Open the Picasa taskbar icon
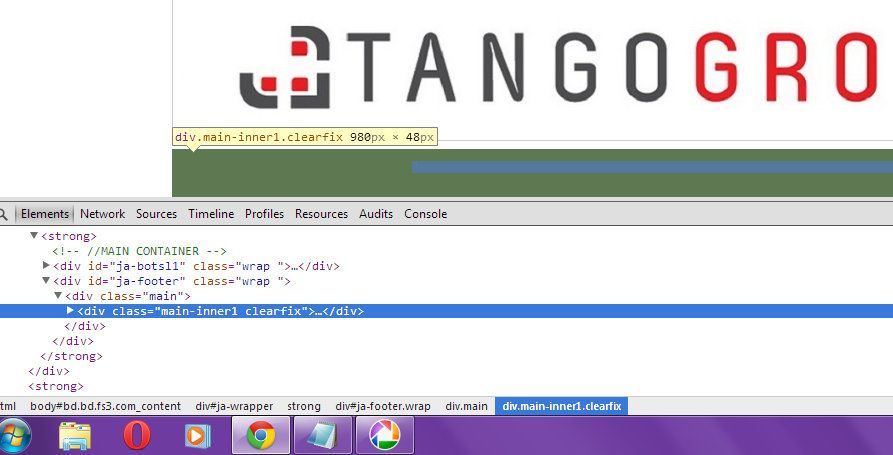Viewport: 893px width, 455px height. click(385, 436)
